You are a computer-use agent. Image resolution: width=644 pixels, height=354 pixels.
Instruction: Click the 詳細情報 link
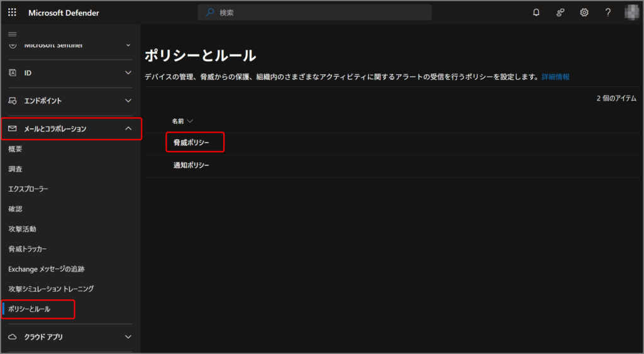pos(555,77)
